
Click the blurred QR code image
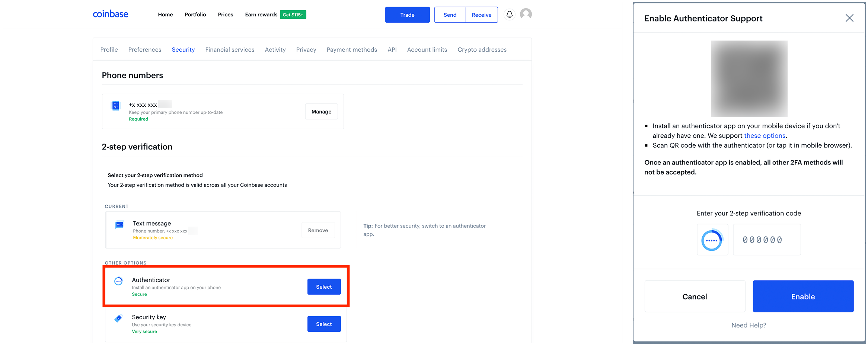coord(749,79)
